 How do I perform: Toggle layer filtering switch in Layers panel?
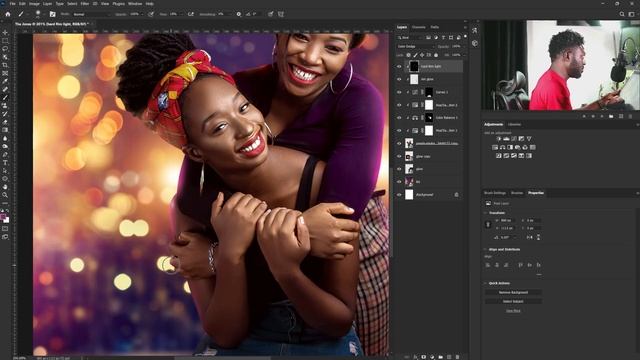tap(465, 37)
